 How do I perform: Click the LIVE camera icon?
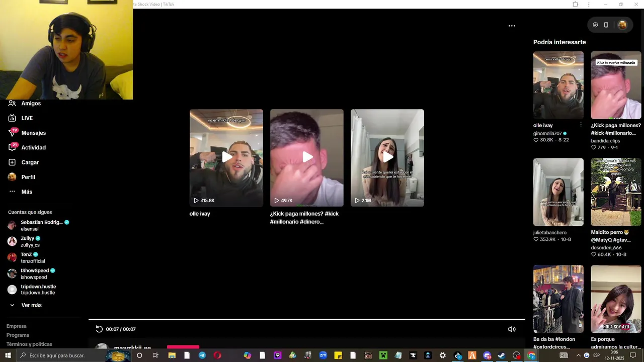pos(12,118)
